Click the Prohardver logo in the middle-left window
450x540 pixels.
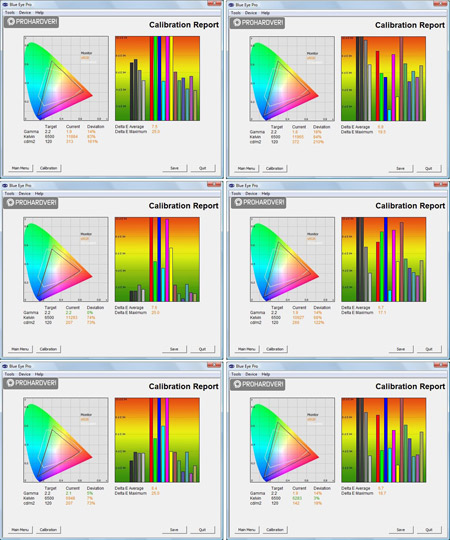pos(31,202)
